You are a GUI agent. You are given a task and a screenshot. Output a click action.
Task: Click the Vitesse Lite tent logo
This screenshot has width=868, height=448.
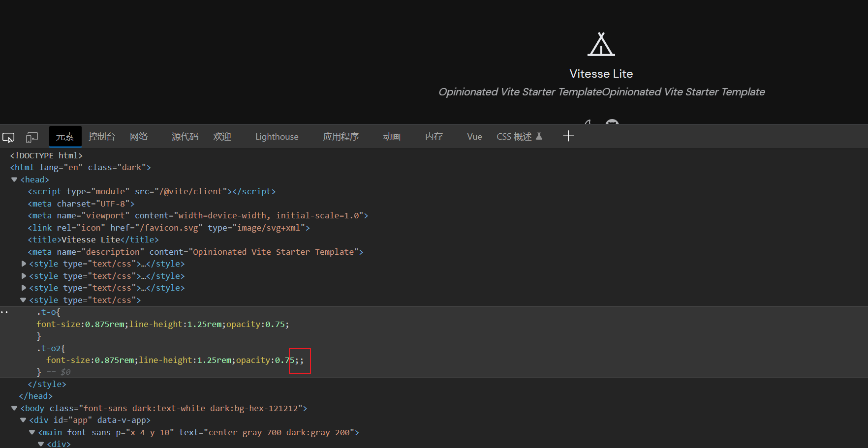pos(601,44)
